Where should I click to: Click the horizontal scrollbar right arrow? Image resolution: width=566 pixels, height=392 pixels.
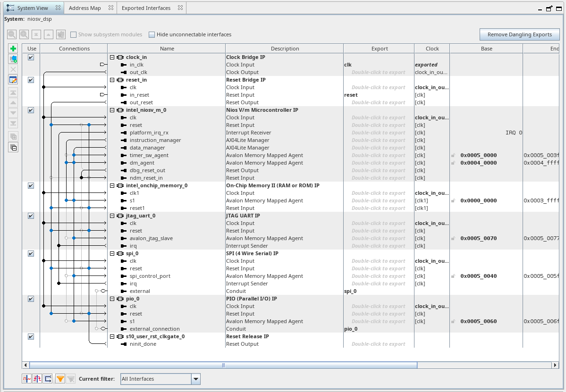pos(555,365)
